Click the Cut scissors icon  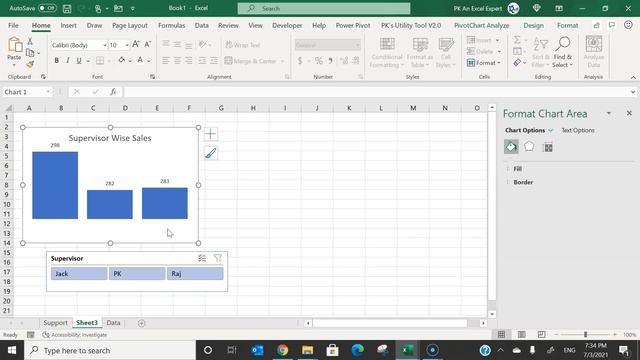click(30, 41)
